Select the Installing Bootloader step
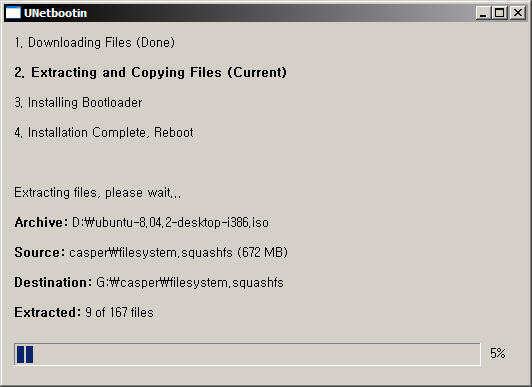 pyautogui.click(x=78, y=102)
